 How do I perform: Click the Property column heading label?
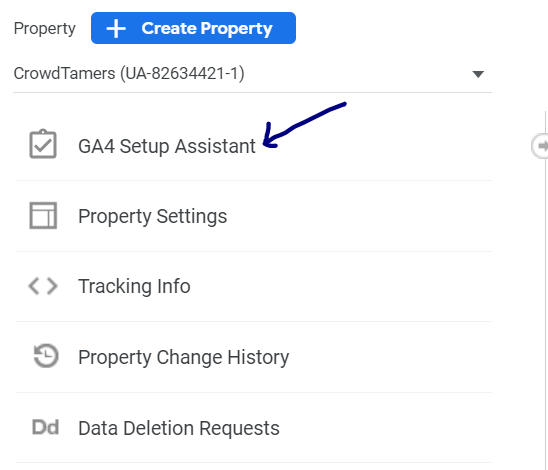coord(44,29)
